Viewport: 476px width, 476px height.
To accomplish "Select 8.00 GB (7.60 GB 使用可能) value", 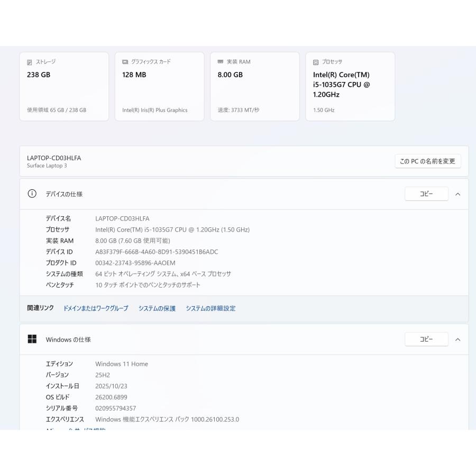I will tap(133, 241).
